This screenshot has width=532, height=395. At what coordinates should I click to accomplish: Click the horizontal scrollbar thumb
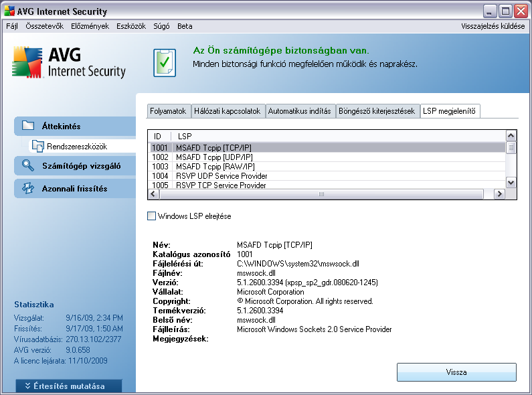coord(321,193)
